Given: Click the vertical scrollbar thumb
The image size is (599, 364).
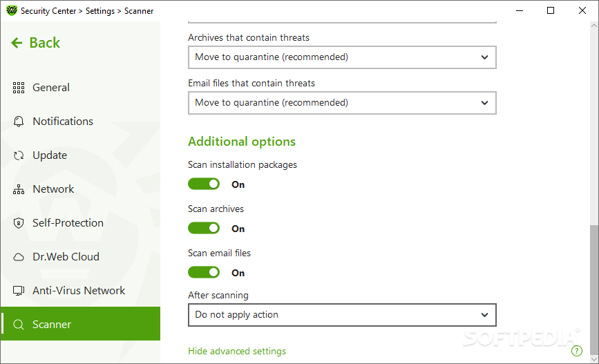Looking at the screenshot, I should [x=593, y=289].
